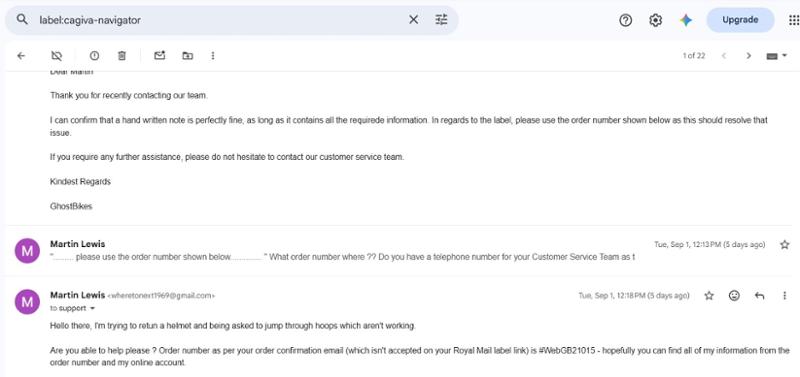
Task: Click the 'Tue, Sep 1, 12:13 PM' timestamp
Action: tap(710, 245)
